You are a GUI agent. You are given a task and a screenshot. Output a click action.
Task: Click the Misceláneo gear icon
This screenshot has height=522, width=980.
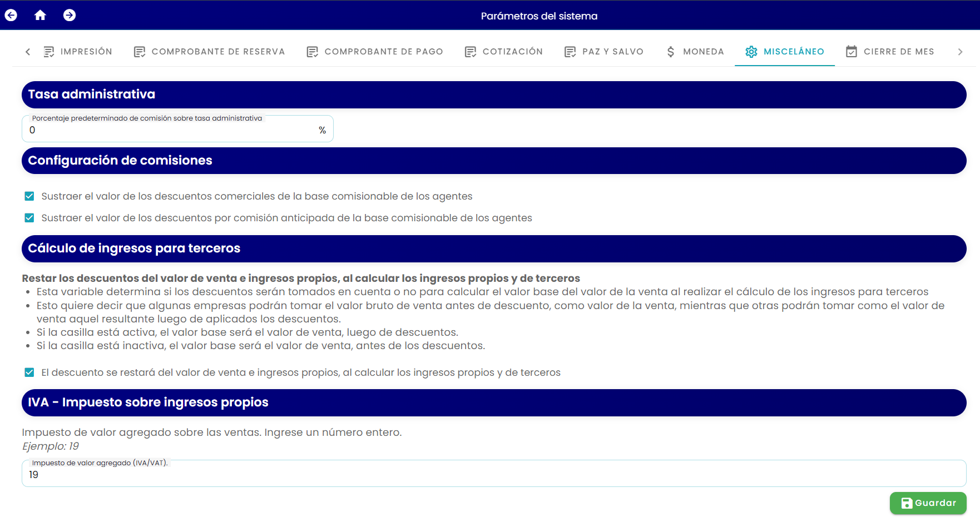[751, 52]
